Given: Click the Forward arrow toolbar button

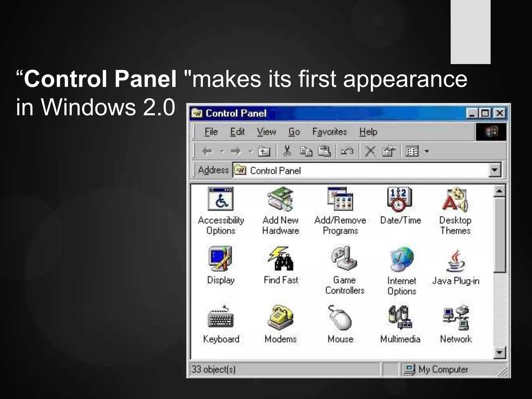Looking at the screenshot, I should tap(236, 151).
